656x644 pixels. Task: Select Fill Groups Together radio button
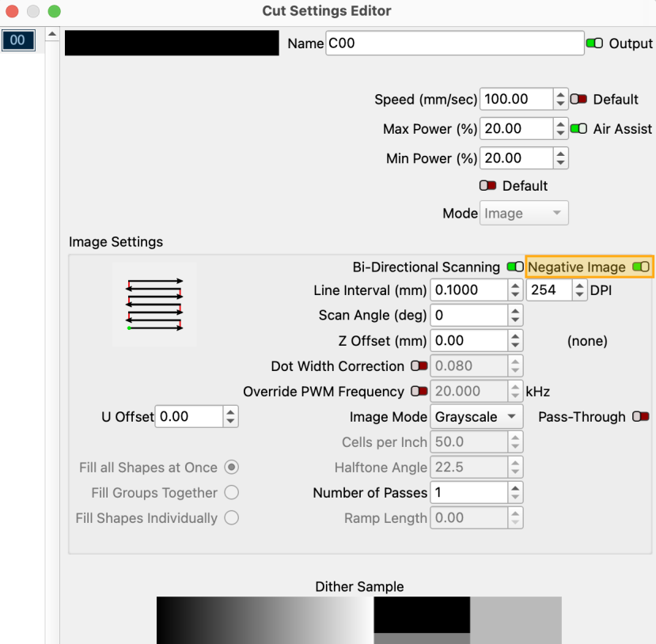pyautogui.click(x=232, y=493)
